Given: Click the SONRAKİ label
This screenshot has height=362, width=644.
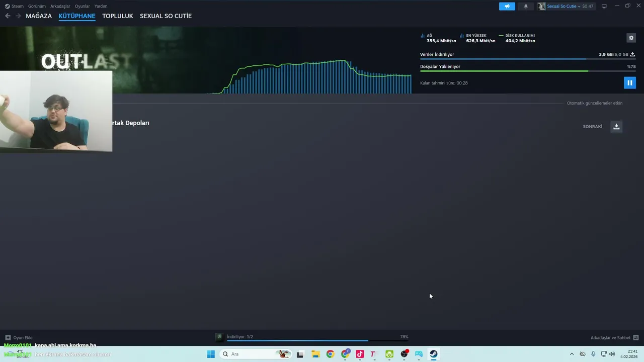Looking at the screenshot, I should pyautogui.click(x=593, y=127).
